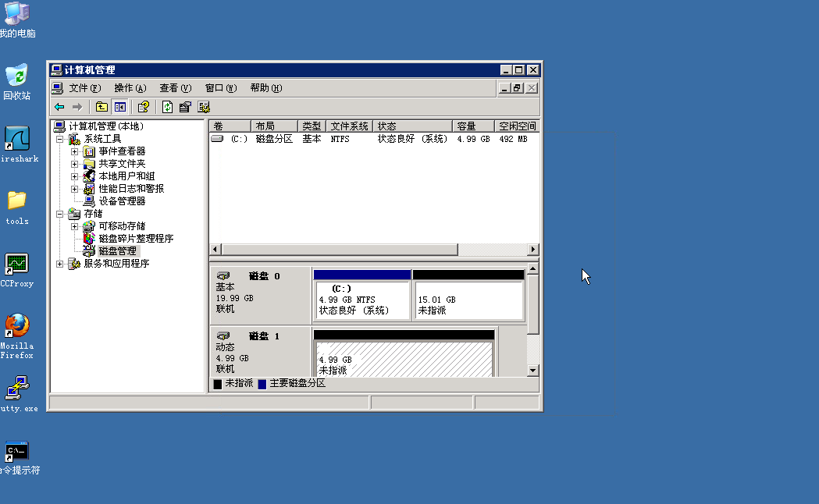819x504 pixels.
Task: Sort by the 空闲空间 column header
Action: tap(517, 126)
